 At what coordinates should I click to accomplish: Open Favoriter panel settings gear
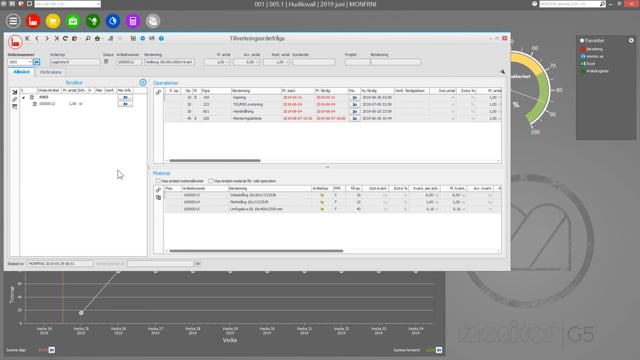point(631,40)
